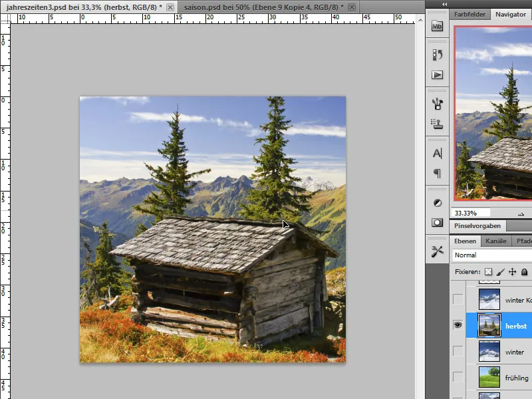Lock image pixels with the brush icon
Image resolution: width=532 pixels, height=399 pixels.
(500, 272)
